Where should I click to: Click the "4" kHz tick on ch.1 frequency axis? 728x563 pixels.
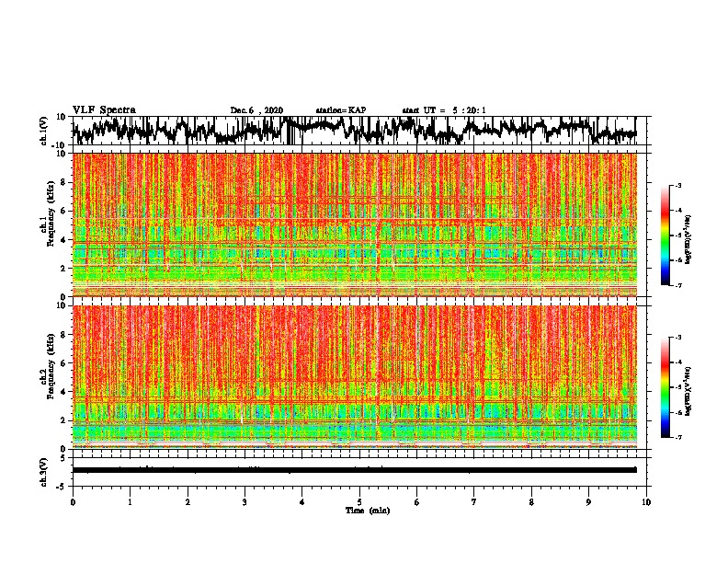pos(63,240)
